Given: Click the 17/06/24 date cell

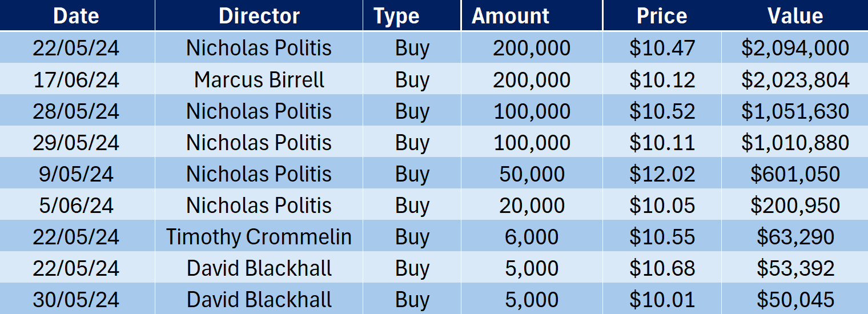Looking at the screenshot, I should point(76,80).
